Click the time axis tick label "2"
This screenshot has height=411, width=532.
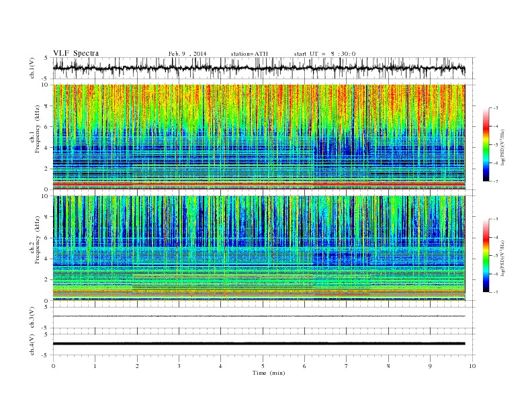pyautogui.click(x=137, y=366)
